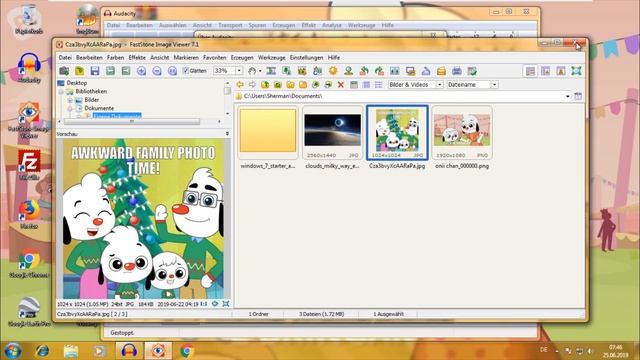The image size is (640, 360).
Task: Click the Zoom Out minus icon
Action: (x=157, y=71)
